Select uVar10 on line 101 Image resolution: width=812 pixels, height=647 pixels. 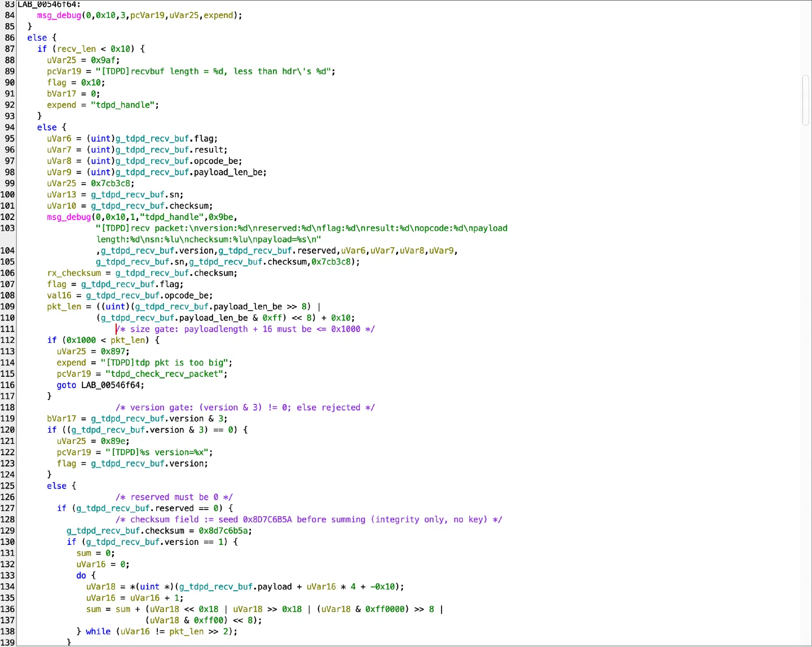coord(61,206)
